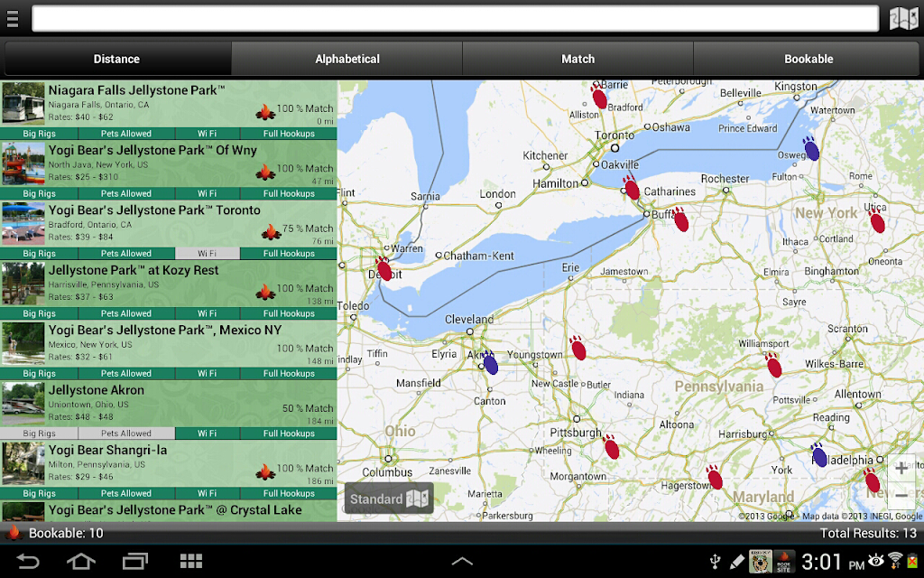Zoom in with the map plus button
This screenshot has width=924, height=578.
click(901, 469)
